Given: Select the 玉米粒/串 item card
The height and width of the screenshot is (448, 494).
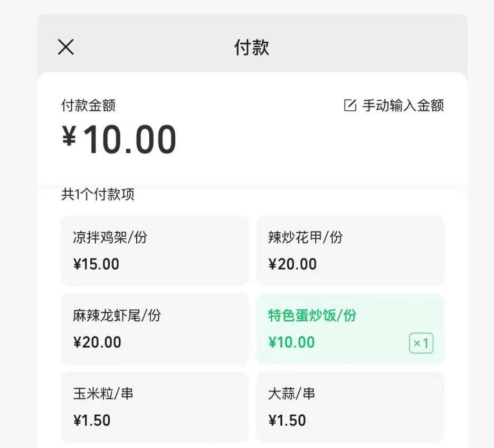Looking at the screenshot, I should [x=154, y=407].
